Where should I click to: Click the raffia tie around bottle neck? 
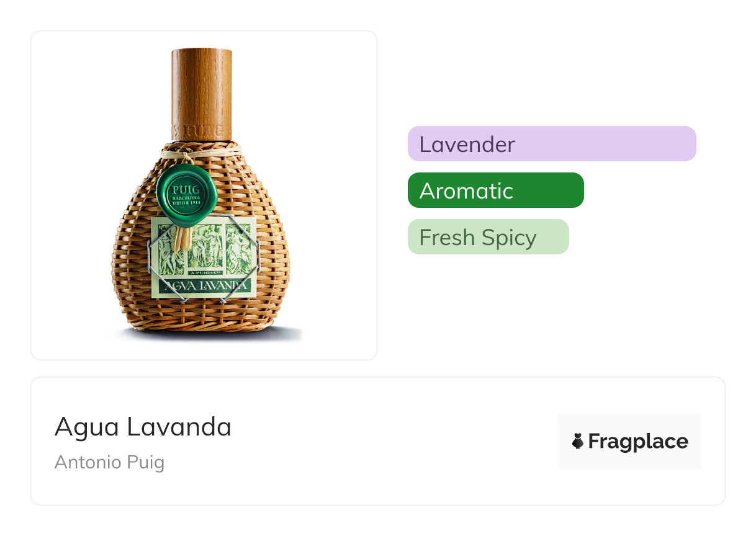[202, 151]
